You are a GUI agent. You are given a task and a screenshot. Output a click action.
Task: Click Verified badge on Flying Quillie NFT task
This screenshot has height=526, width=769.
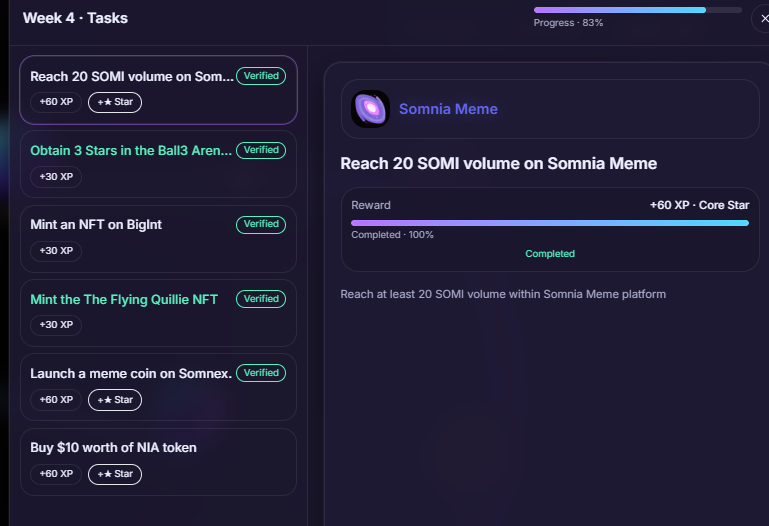(261, 299)
